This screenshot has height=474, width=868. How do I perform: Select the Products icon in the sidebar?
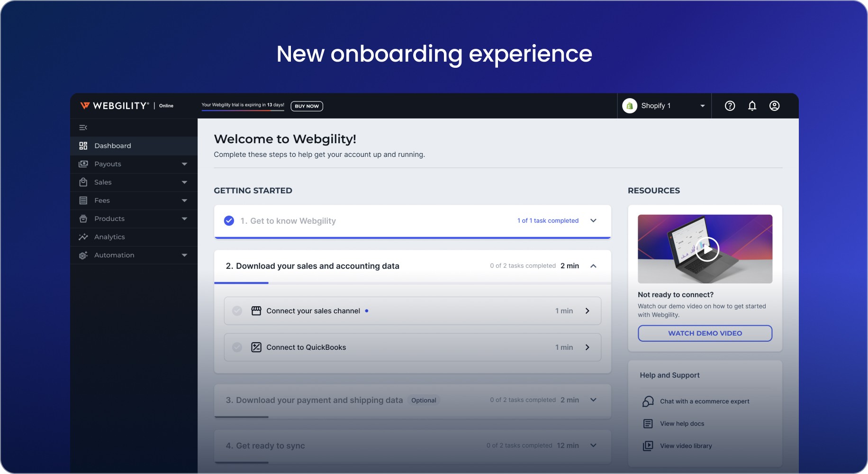(x=83, y=219)
